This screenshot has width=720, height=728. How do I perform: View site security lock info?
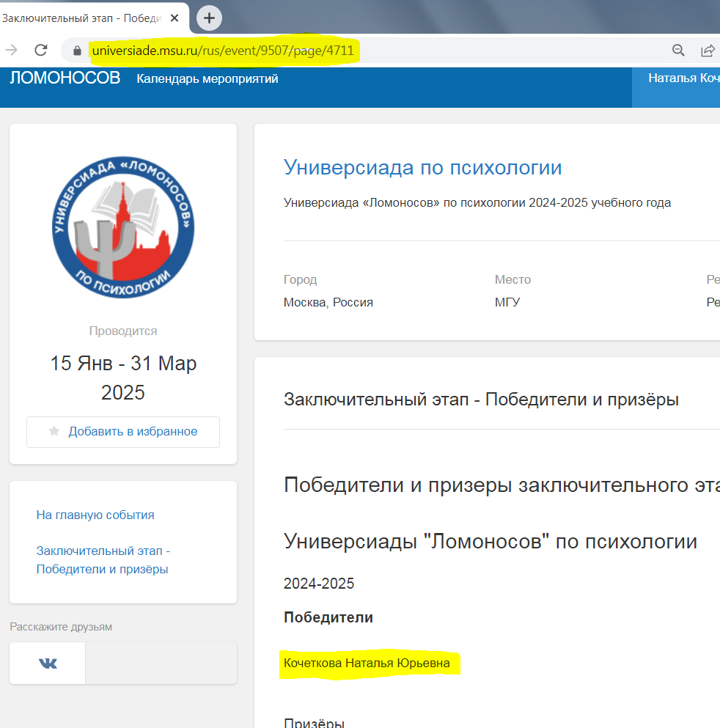[x=77, y=51]
